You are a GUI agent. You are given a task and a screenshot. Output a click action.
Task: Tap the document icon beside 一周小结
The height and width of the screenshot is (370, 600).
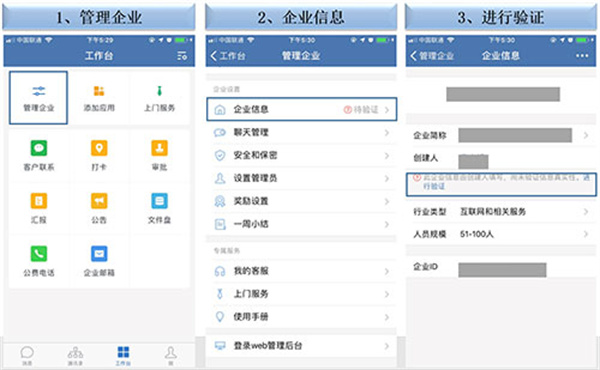pyautogui.click(x=220, y=224)
